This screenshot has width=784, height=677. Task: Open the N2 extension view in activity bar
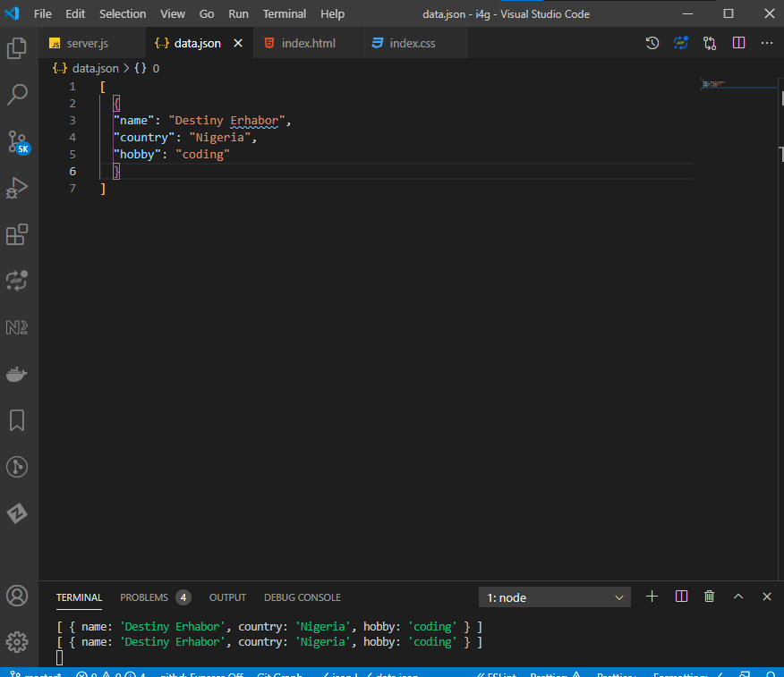[17, 327]
